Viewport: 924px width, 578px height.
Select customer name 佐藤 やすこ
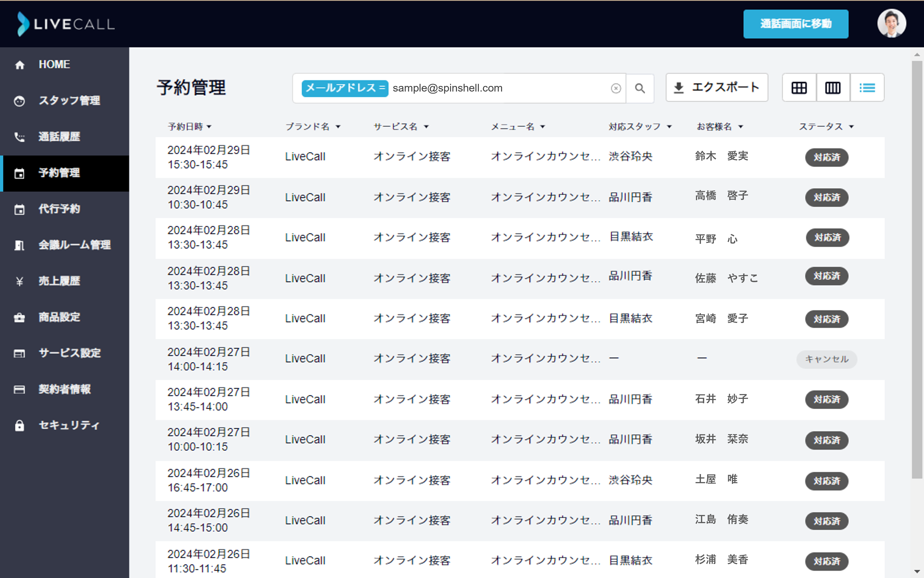coord(726,278)
